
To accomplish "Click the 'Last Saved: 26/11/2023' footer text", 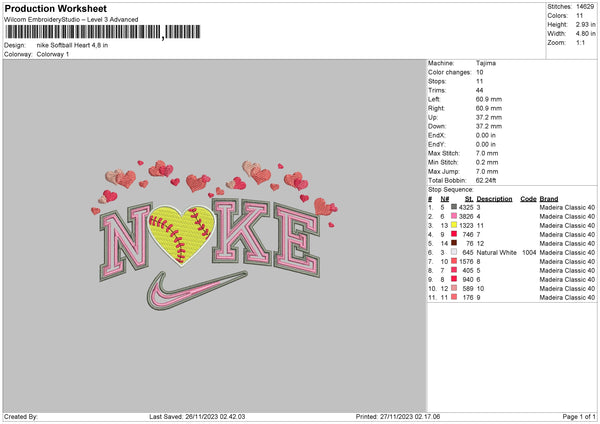I will pos(197,416).
